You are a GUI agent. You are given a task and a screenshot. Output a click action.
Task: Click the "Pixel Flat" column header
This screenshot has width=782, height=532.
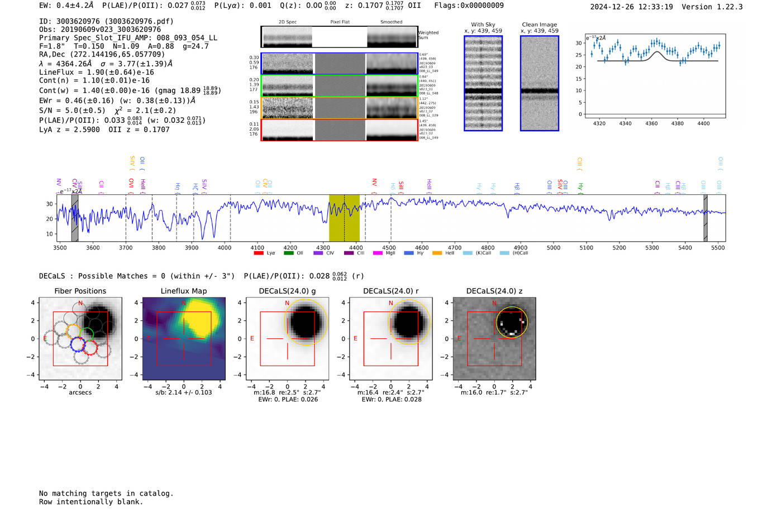click(x=340, y=22)
